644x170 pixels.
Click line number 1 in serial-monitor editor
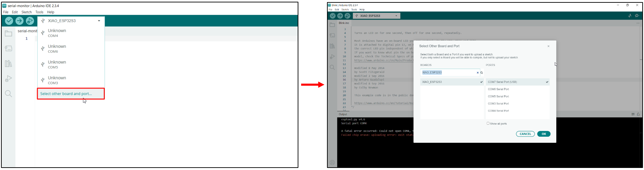pyautogui.click(x=26, y=39)
